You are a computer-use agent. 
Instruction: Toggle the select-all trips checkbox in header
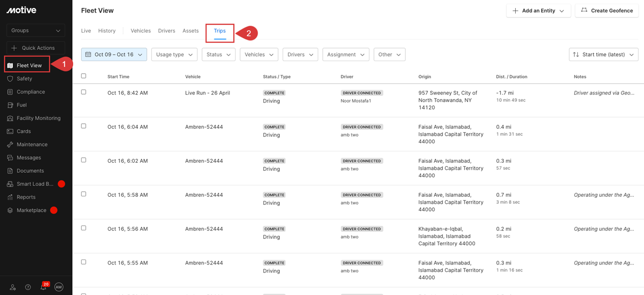point(84,76)
